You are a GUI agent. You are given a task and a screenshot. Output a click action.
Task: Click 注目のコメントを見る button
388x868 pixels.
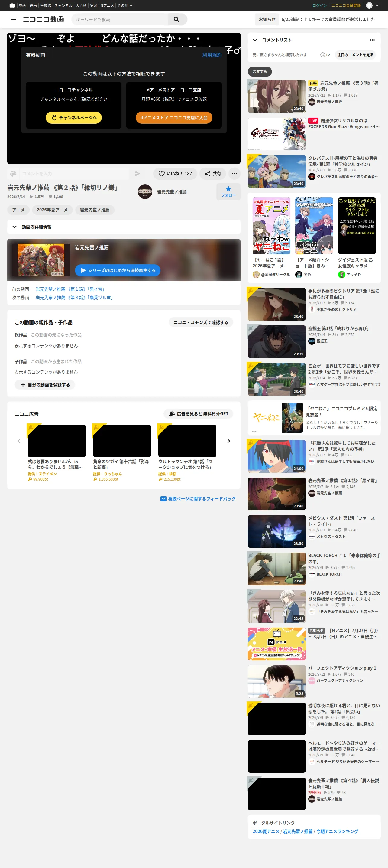point(355,55)
